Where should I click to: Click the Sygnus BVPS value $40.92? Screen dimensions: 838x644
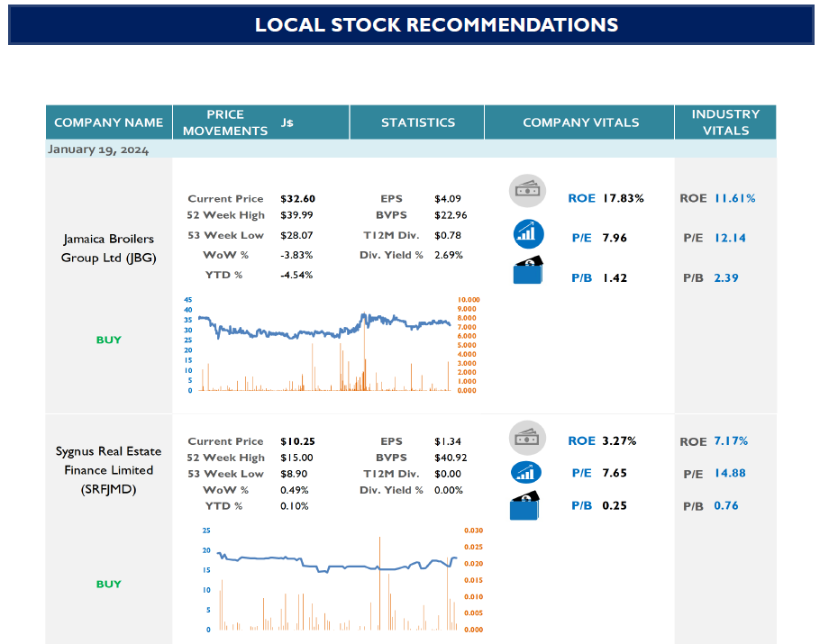[x=451, y=458]
